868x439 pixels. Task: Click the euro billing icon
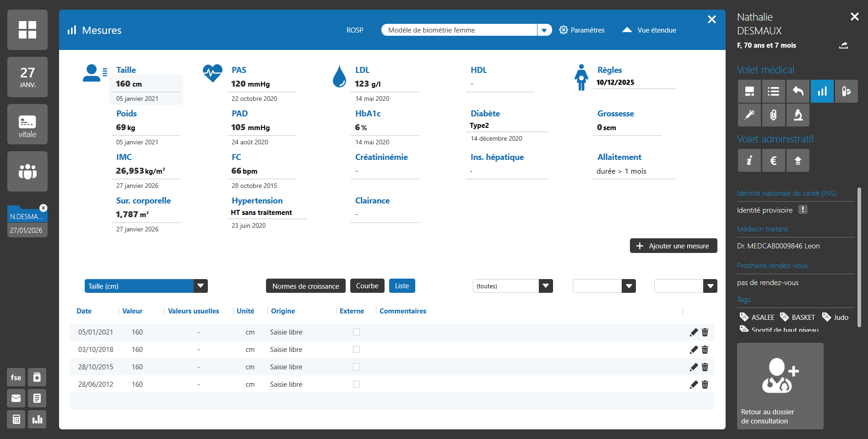773,160
